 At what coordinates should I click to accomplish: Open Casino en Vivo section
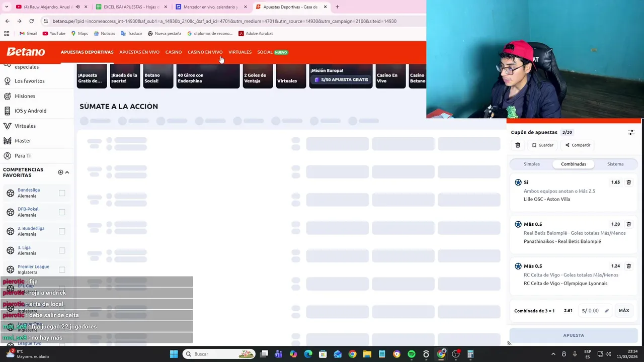point(205,52)
